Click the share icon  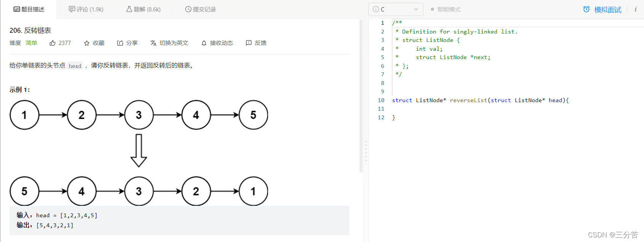tap(120, 43)
